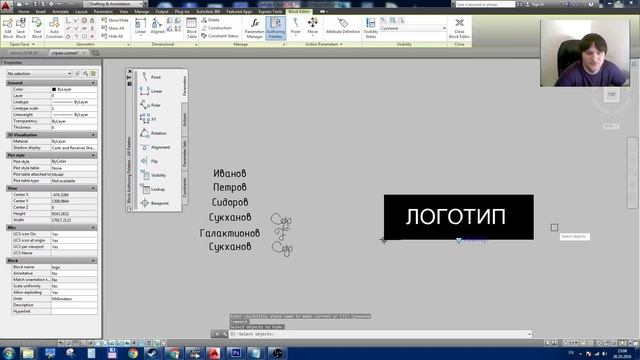Select the Linear parameter in palette
Image resolution: width=640 pixels, height=360 pixels.
[x=151, y=91]
